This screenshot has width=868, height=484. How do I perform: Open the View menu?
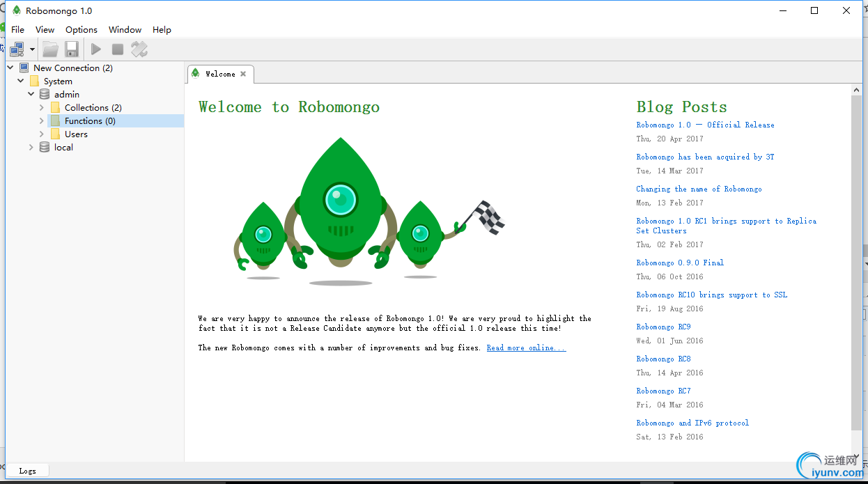(45, 30)
